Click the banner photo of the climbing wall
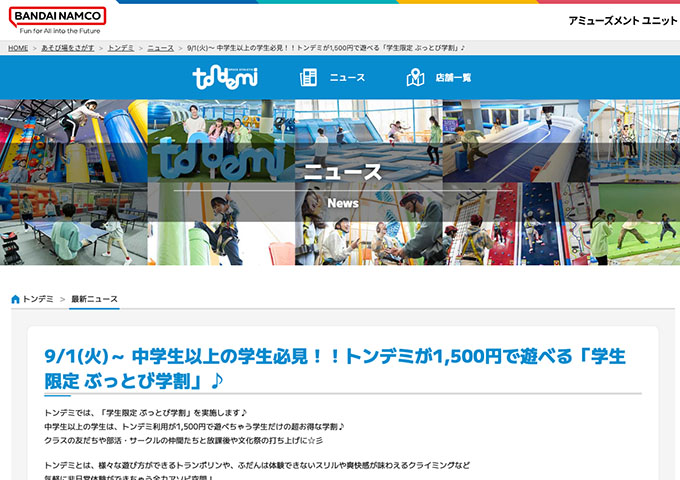680x480 pixels. click(516, 224)
